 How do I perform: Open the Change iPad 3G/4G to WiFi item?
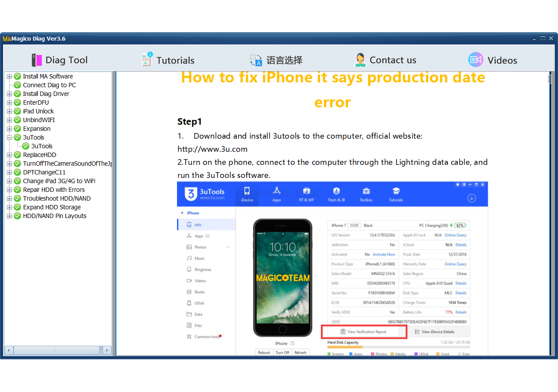point(59,181)
